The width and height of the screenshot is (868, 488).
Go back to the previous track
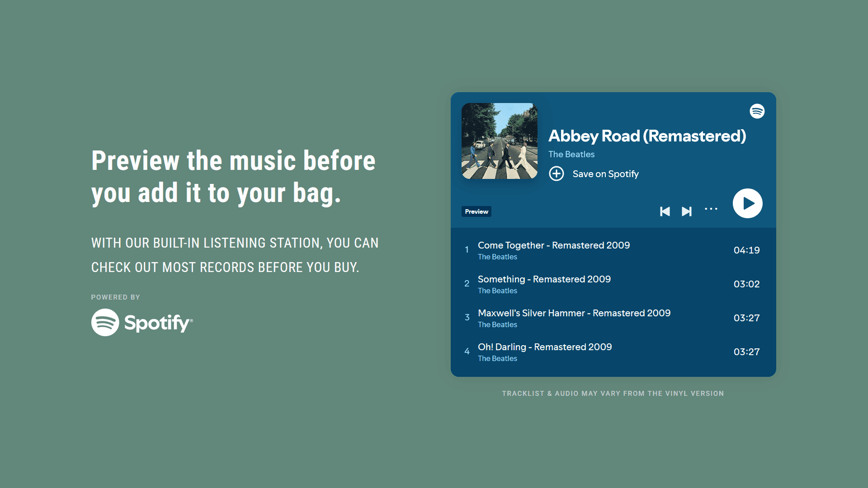665,211
